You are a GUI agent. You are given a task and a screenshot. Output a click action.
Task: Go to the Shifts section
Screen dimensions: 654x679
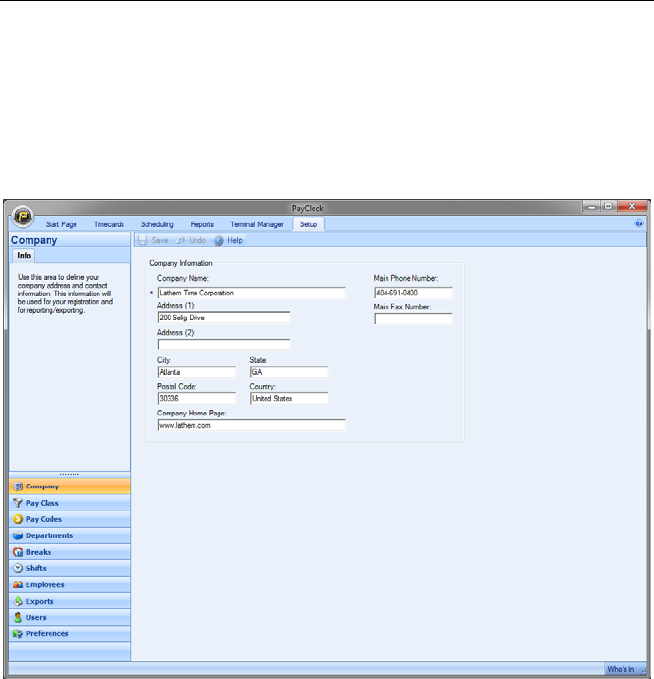[70, 568]
